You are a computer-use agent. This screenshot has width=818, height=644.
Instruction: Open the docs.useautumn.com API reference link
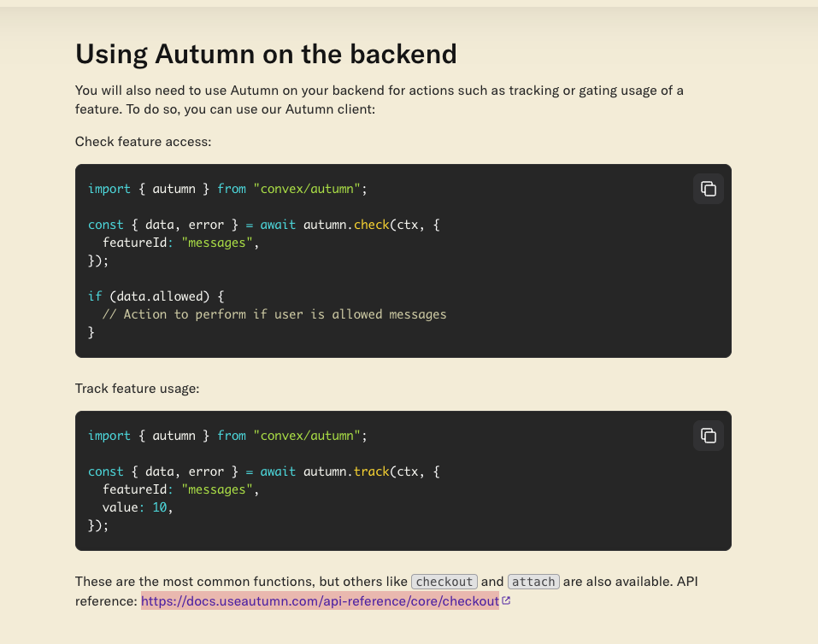coord(320,600)
